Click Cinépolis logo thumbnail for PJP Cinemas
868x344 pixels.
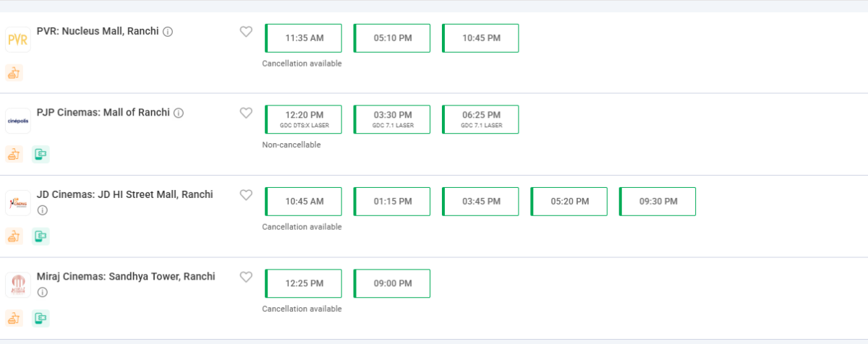pos(18,121)
